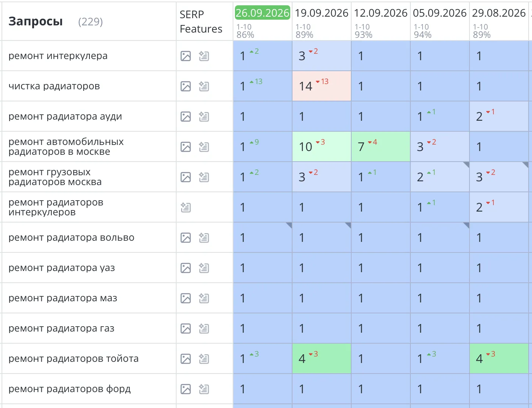Image resolution: width=532 pixels, height=408 pixels.
Task: Select image icon in ремонт радиатора ауди row
Action: coord(186,117)
